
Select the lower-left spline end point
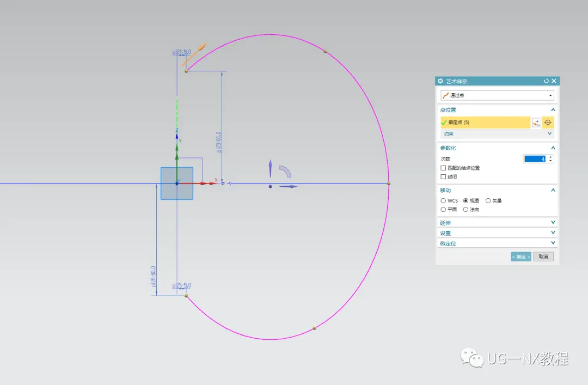click(x=186, y=296)
